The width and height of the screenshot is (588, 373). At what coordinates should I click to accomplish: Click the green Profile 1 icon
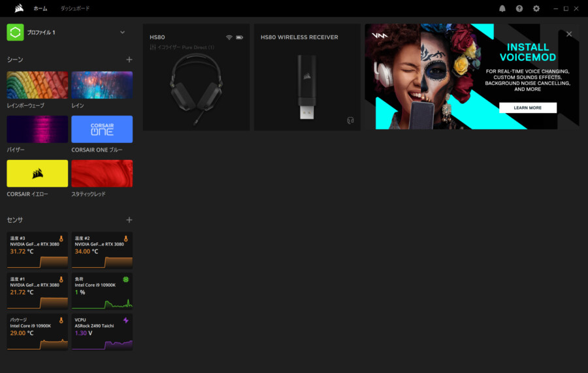pyautogui.click(x=15, y=32)
